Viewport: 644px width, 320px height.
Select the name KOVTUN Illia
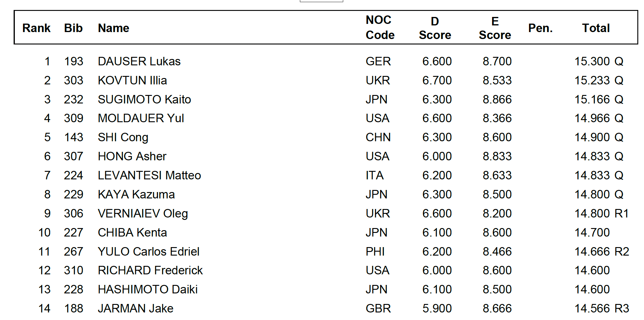click(132, 80)
